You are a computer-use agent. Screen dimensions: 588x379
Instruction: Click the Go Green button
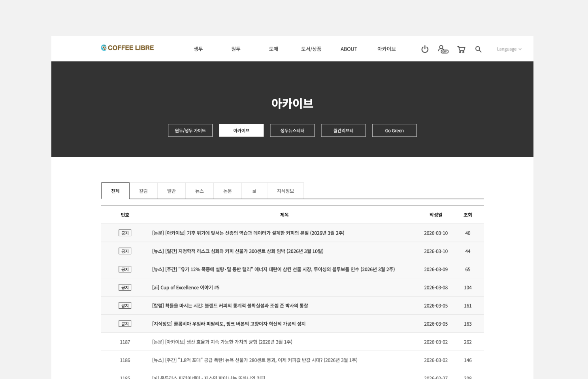click(394, 130)
